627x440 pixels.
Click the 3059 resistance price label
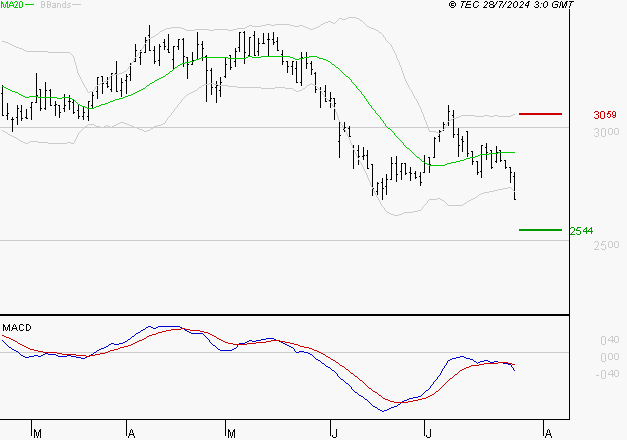[x=605, y=115]
